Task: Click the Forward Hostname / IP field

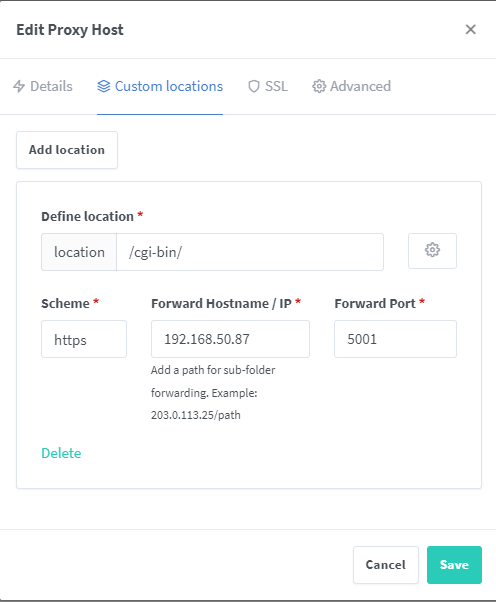Action: tap(230, 339)
